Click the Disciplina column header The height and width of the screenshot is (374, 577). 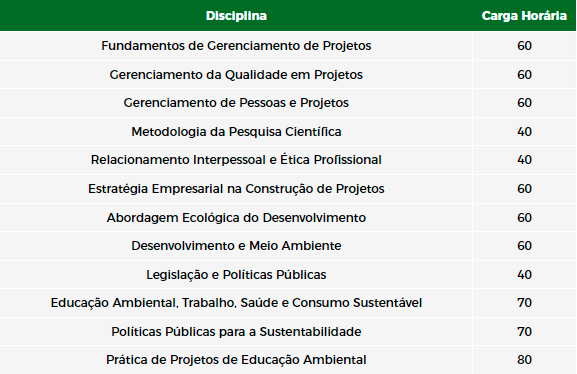236,15
